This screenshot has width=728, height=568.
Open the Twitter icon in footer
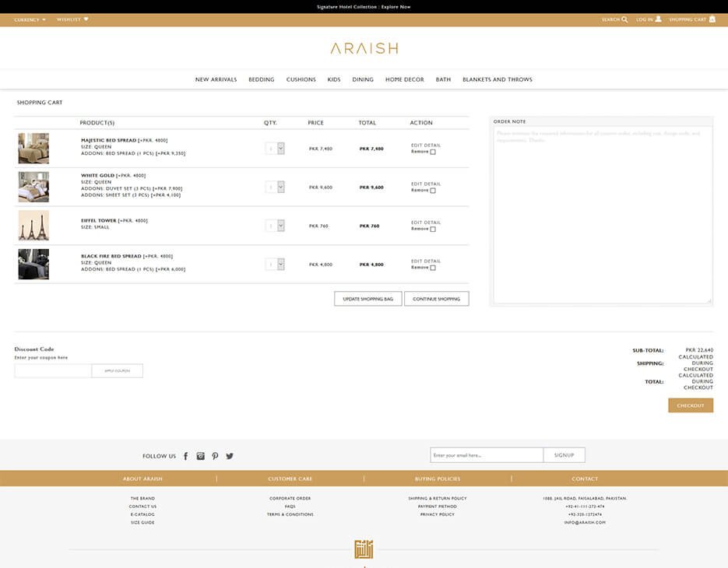click(230, 456)
